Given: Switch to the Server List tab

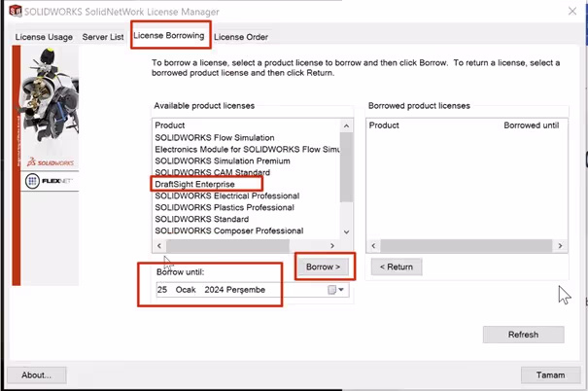Looking at the screenshot, I should click(103, 37).
